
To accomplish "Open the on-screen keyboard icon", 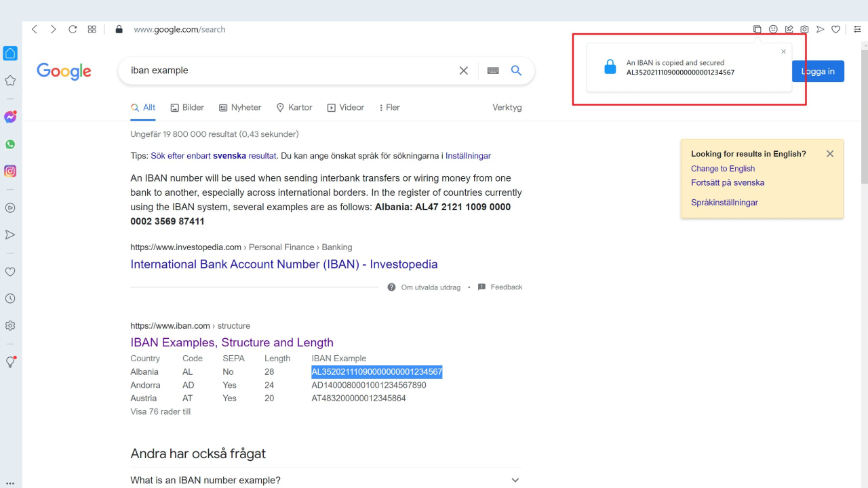I will [493, 70].
